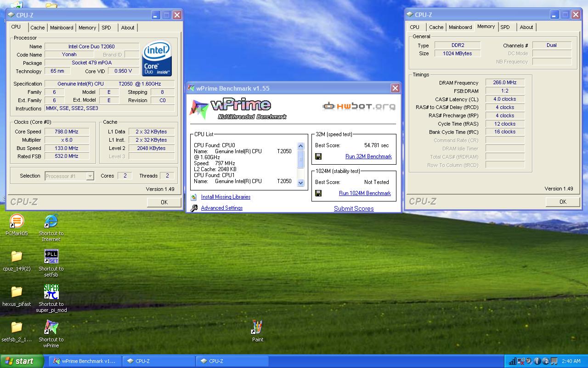588x368 pixels.
Task: Click the wPrime logo graphic
Action: pos(237,109)
